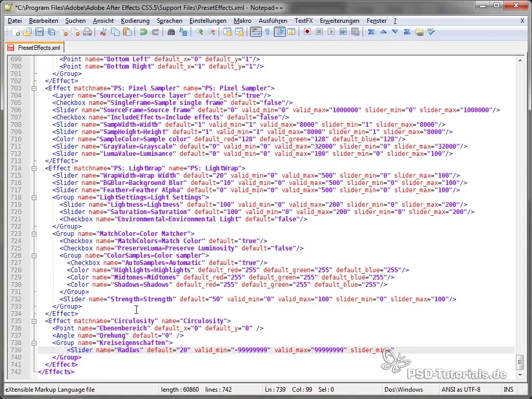Close the current document via toolbar icon

click(x=63, y=32)
